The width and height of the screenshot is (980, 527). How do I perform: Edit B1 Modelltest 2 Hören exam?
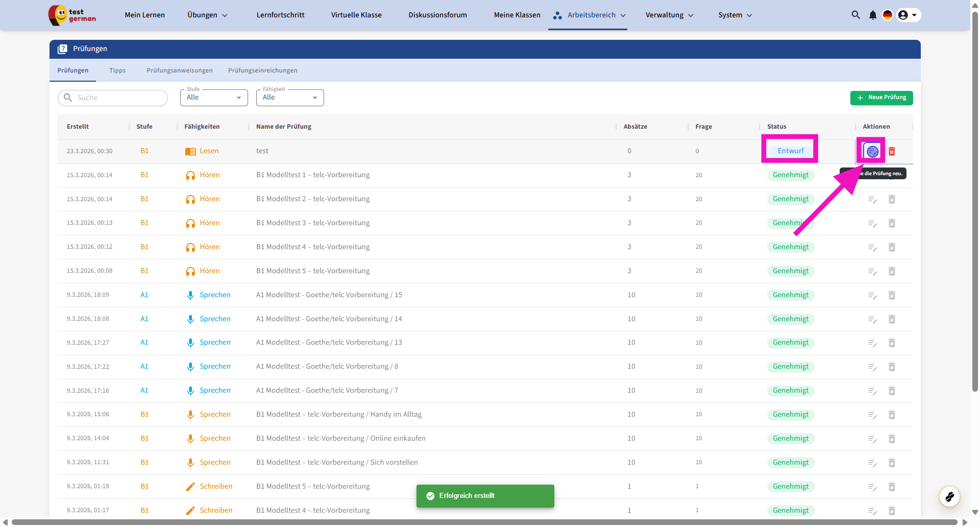pyautogui.click(x=872, y=200)
